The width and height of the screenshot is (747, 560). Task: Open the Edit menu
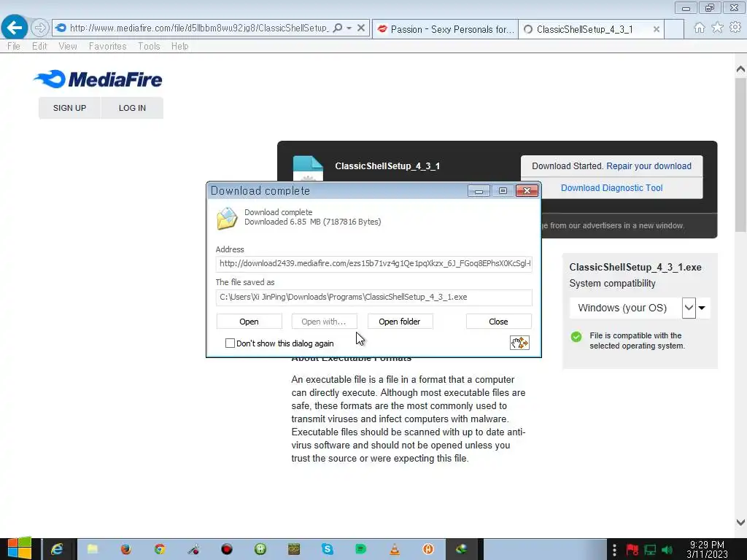point(39,46)
